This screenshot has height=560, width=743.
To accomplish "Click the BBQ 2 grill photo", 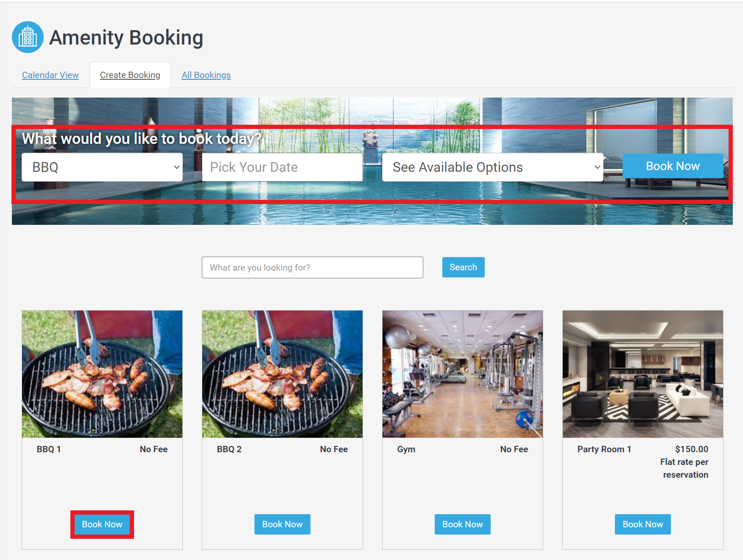I will tap(282, 374).
